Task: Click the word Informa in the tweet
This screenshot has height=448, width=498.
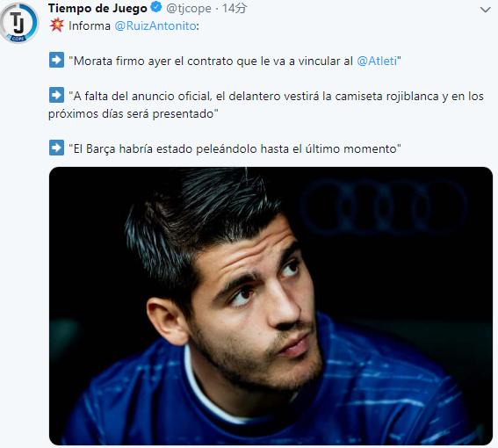Action: click(x=90, y=25)
